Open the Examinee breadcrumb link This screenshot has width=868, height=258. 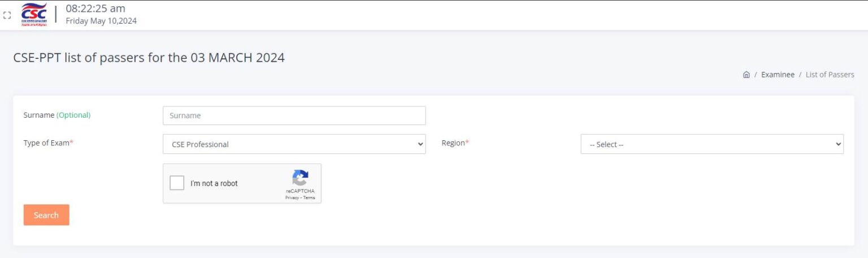tap(778, 75)
